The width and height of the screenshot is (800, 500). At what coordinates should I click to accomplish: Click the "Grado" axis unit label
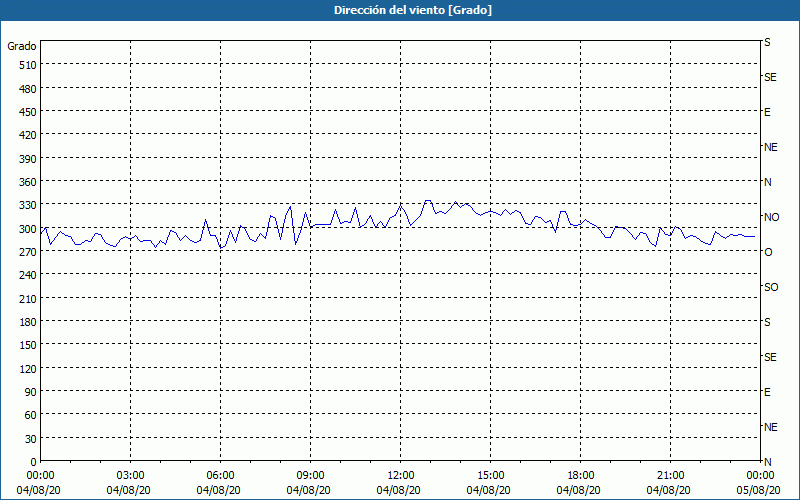(22, 46)
